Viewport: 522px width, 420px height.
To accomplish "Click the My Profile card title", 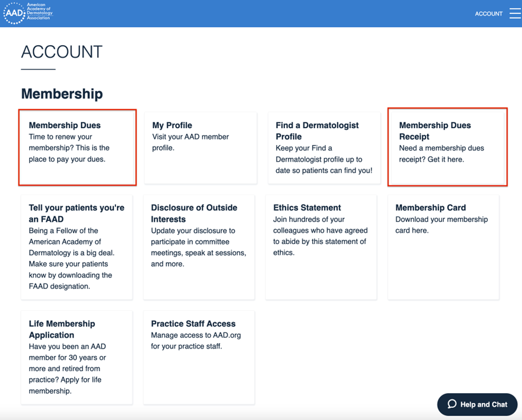I will tap(171, 125).
